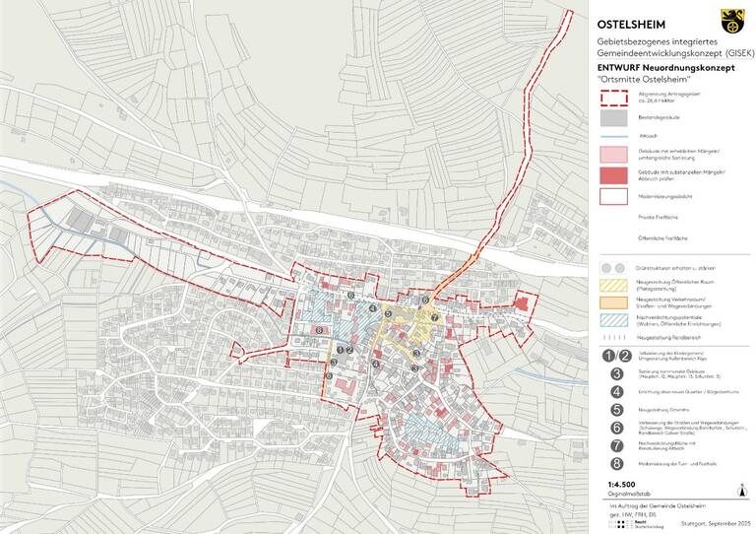The width and height of the screenshot is (756, 534).
Task: Click the dashed red boundary legend swatch
Action: (x=614, y=98)
